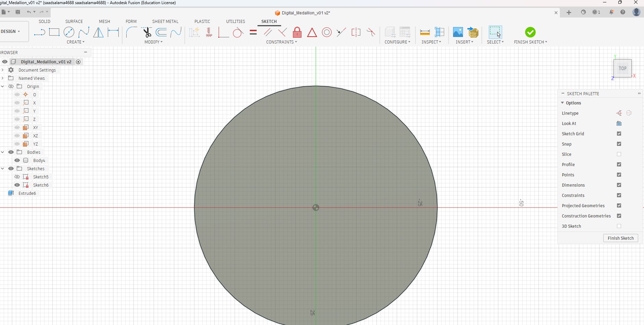The height and width of the screenshot is (325, 644).
Task: Click the TOP face of ViewCube
Action: point(622,68)
